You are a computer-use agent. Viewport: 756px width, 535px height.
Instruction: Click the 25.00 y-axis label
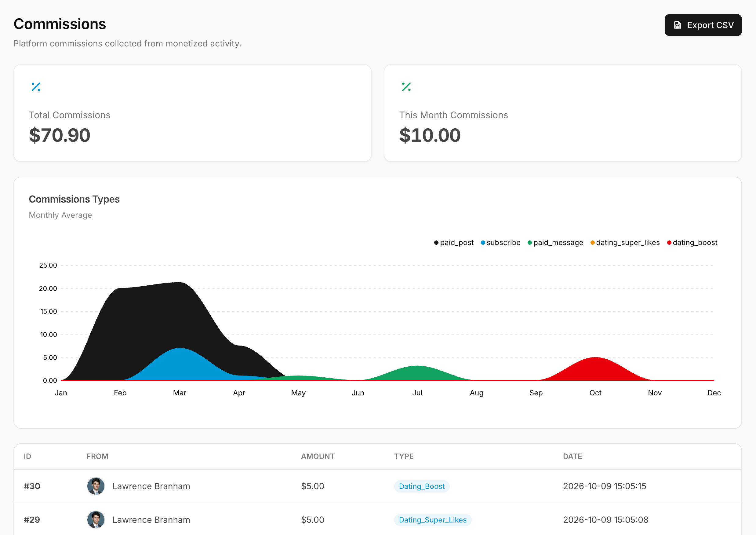coord(48,265)
